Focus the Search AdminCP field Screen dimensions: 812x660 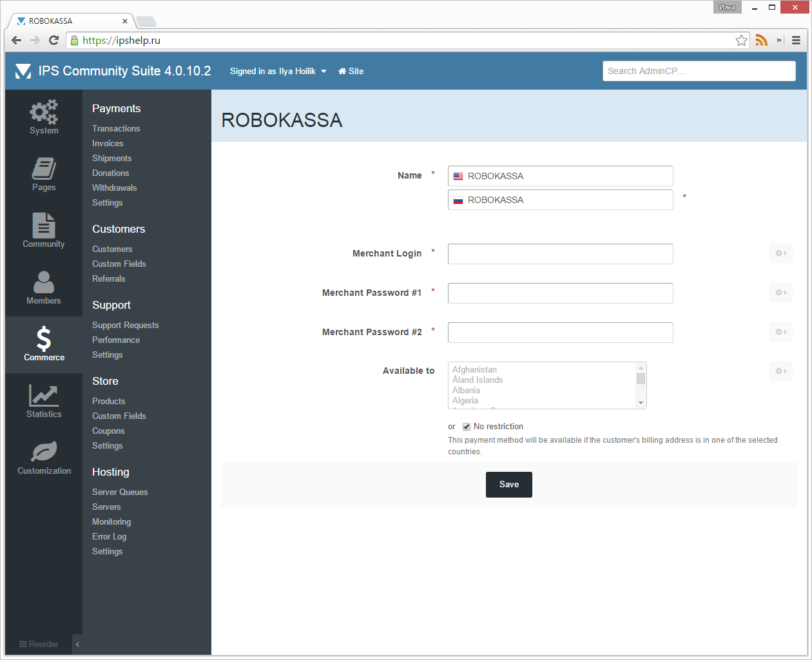[x=699, y=71]
